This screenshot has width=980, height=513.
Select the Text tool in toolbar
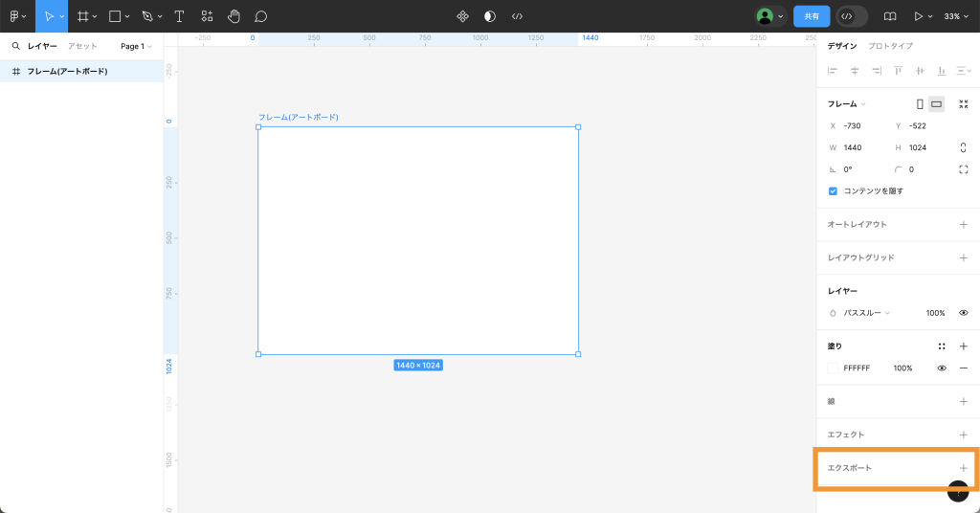point(178,16)
